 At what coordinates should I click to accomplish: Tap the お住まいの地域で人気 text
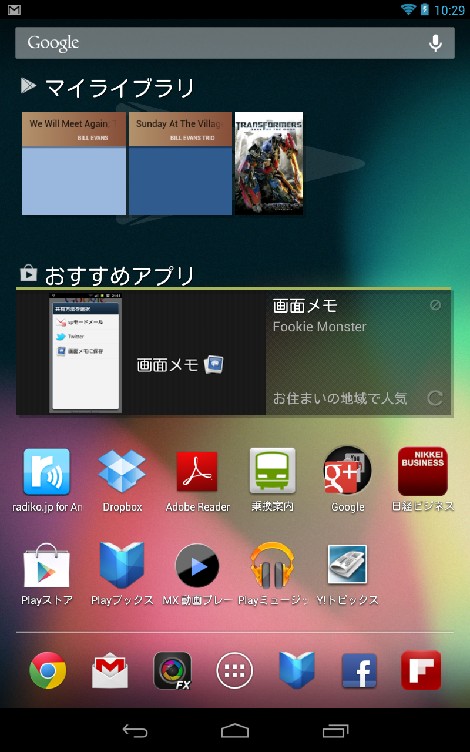tap(340, 398)
